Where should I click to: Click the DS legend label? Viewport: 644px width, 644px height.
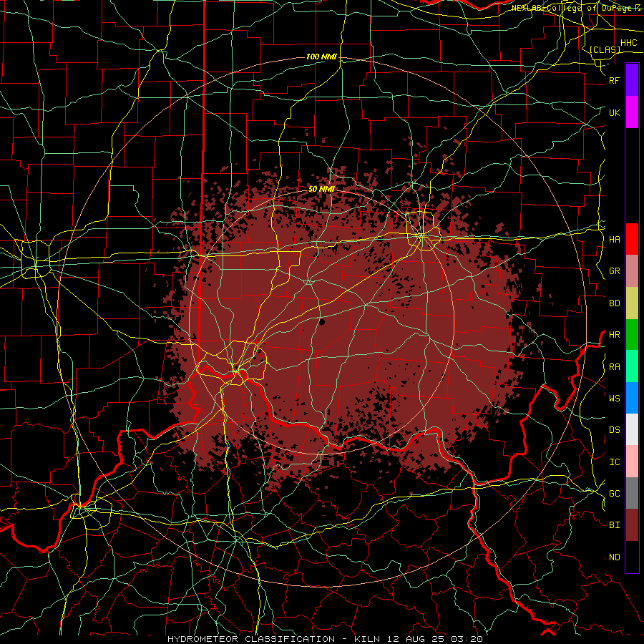click(614, 430)
